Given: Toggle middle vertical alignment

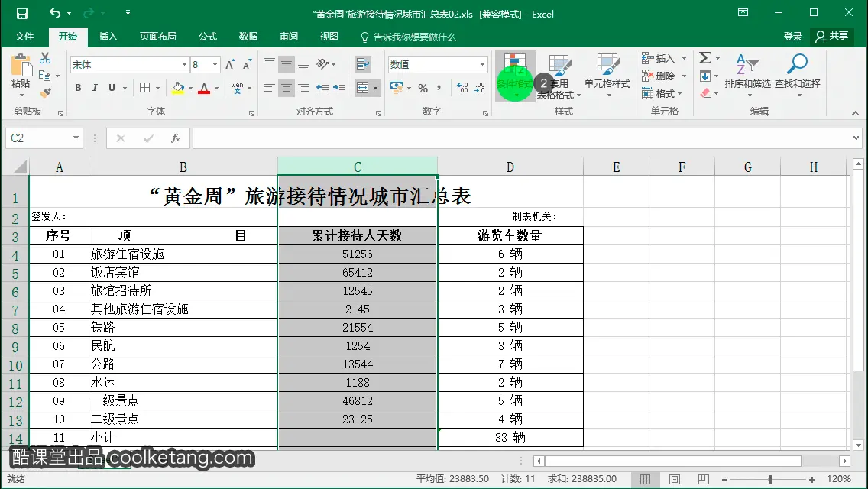Looking at the screenshot, I should coord(287,64).
